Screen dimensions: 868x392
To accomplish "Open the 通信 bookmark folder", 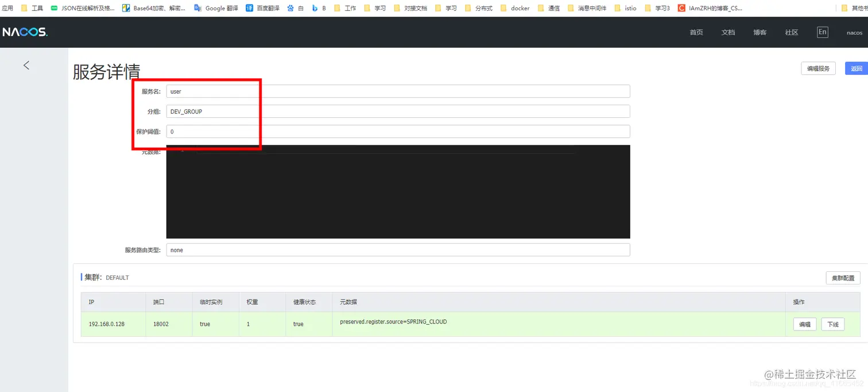I will pyautogui.click(x=549, y=8).
